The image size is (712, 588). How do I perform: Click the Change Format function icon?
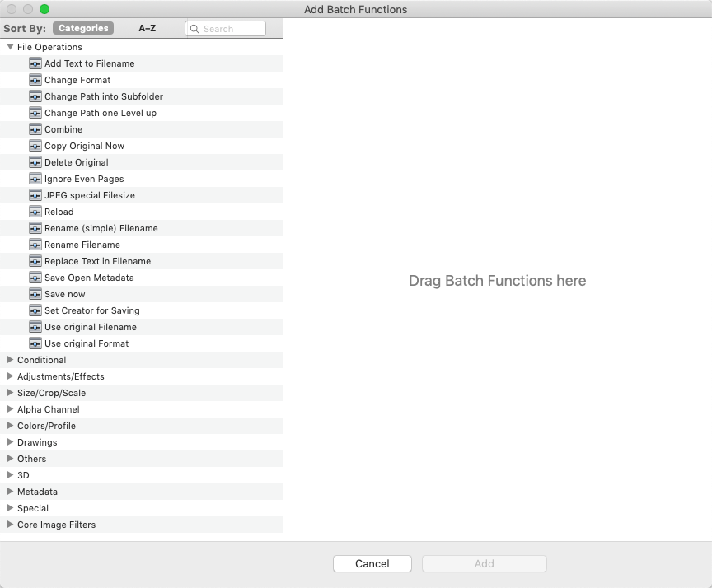35,80
